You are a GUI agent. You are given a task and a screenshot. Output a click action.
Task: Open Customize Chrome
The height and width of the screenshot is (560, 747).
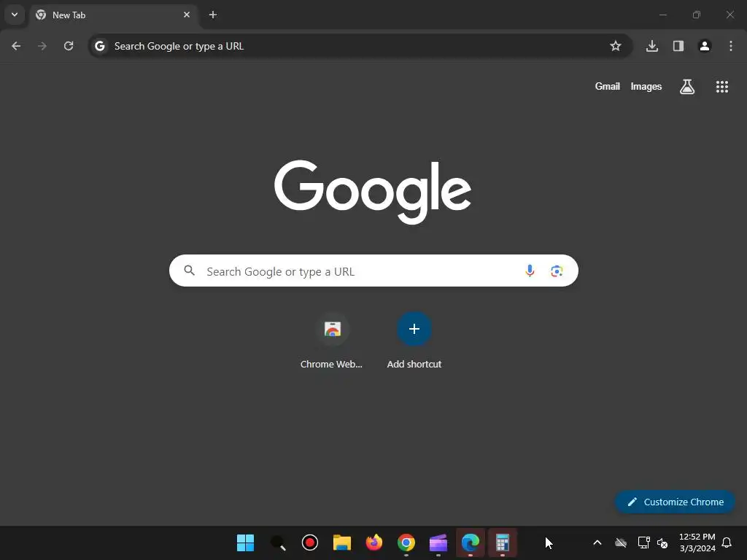pyautogui.click(x=675, y=502)
